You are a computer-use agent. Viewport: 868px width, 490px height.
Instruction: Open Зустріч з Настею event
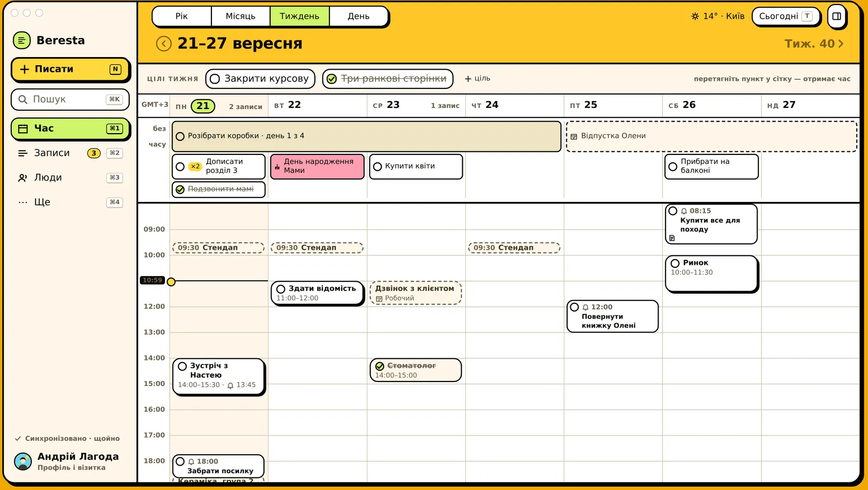click(x=219, y=377)
